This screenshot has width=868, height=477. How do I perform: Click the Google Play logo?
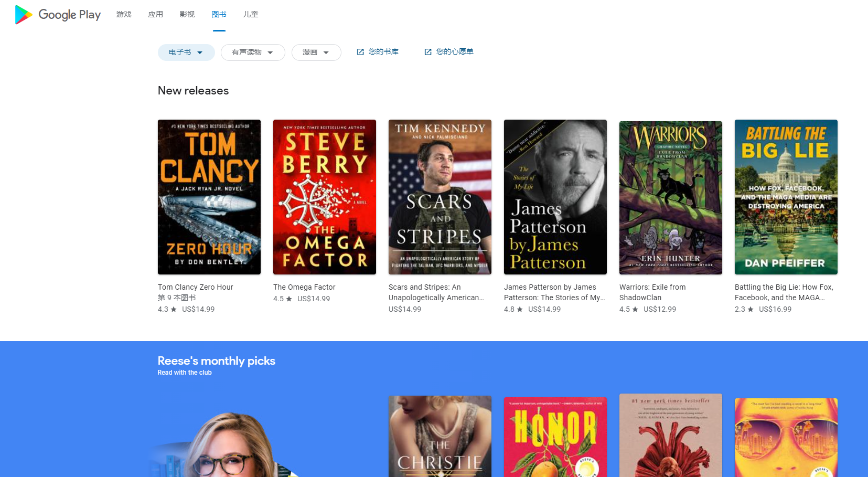(x=58, y=15)
